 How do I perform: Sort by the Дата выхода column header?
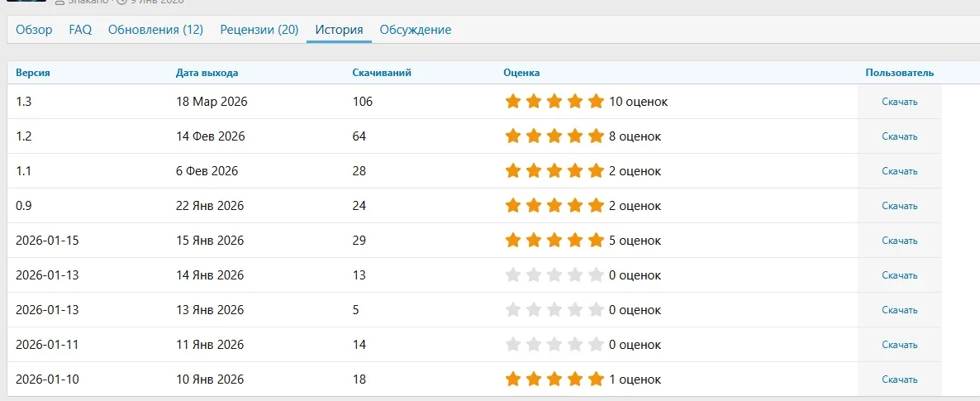tap(207, 73)
